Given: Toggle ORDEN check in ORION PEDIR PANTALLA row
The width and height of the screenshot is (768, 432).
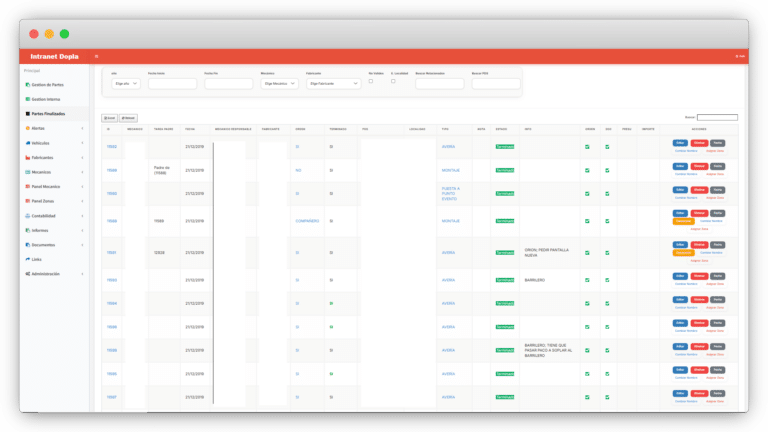Looking at the screenshot, I should coord(587,253).
